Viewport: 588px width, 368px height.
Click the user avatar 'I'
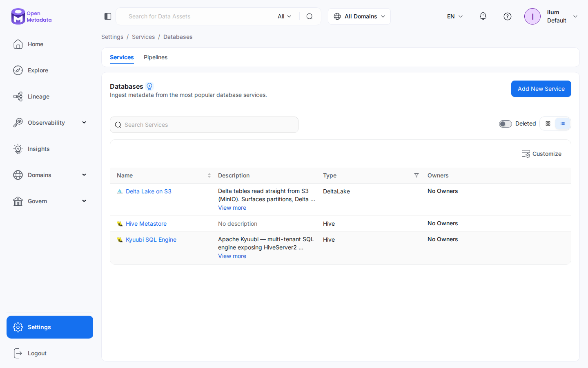coord(532,16)
